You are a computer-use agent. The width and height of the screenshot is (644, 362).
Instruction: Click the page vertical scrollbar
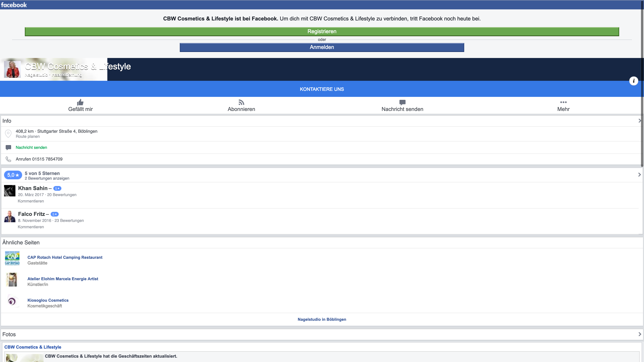click(642, 84)
